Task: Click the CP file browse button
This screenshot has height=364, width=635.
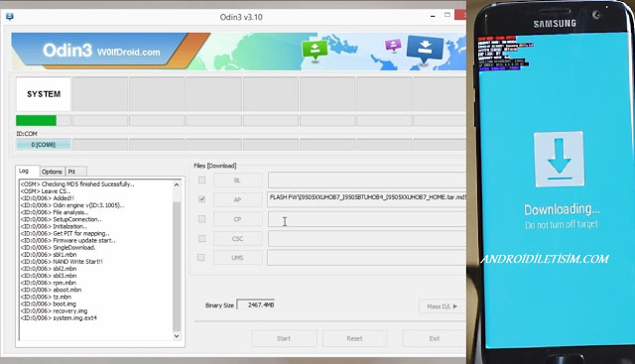Action: tap(238, 219)
